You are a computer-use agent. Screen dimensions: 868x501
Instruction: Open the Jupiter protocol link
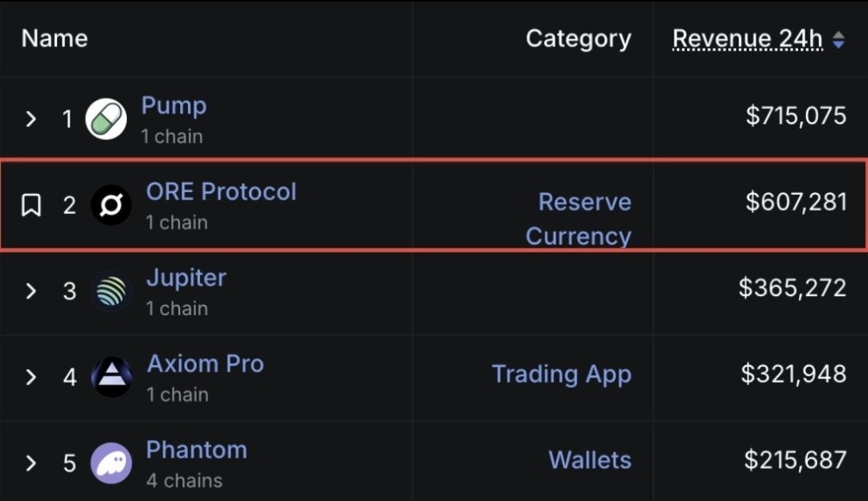pos(186,277)
